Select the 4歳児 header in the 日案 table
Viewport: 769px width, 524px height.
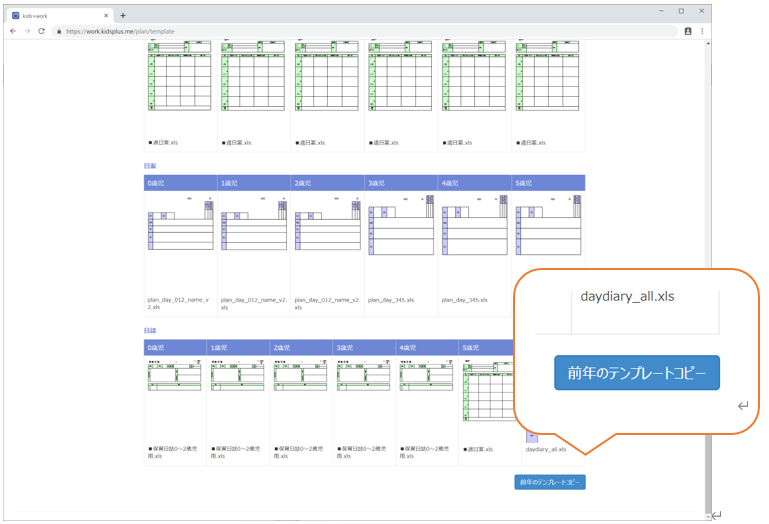click(x=475, y=183)
